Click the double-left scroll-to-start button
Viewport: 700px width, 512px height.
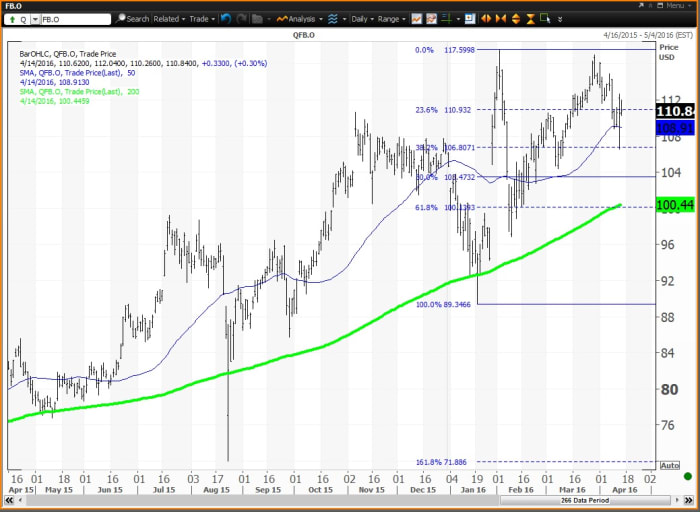coord(9,500)
